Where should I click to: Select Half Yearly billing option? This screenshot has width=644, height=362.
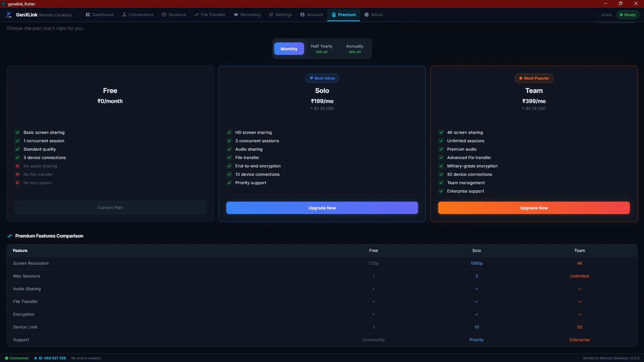click(x=321, y=49)
